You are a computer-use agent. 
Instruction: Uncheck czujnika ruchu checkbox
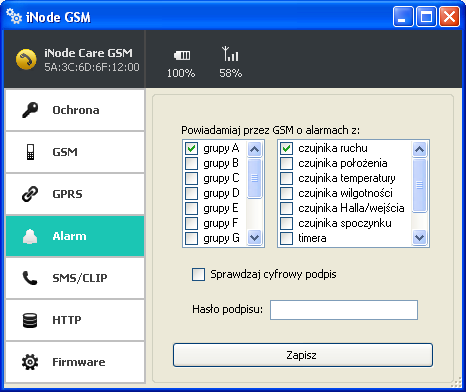pyautogui.click(x=286, y=148)
